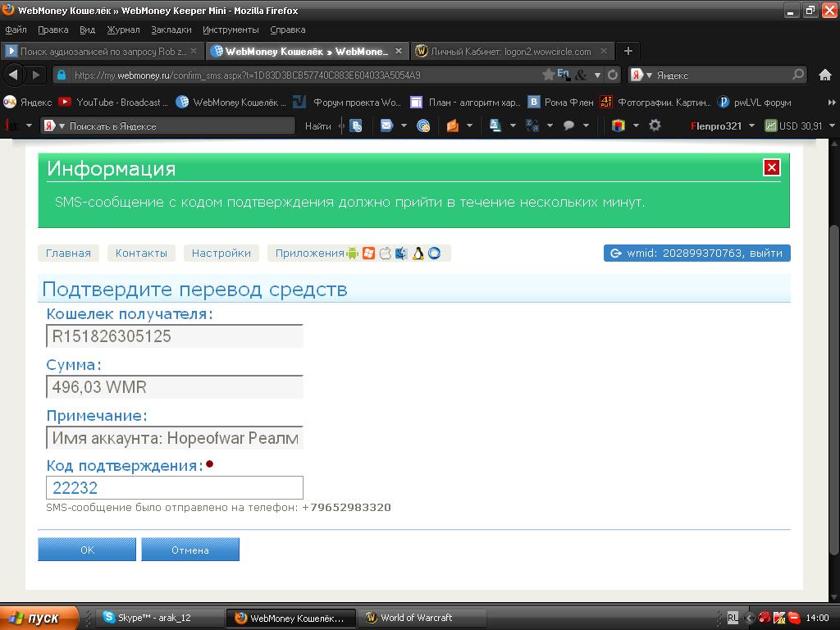
Task: Bookmark this page with the star icon
Action: (547, 75)
